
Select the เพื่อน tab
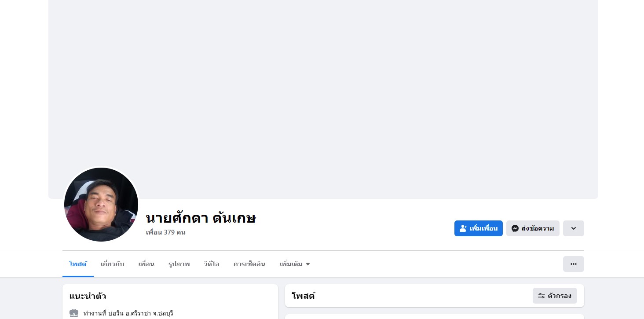click(146, 264)
